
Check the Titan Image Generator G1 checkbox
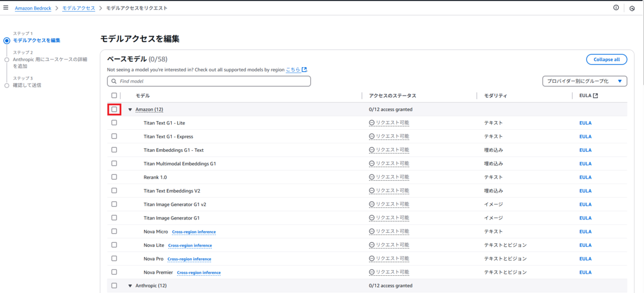pyautogui.click(x=114, y=218)
